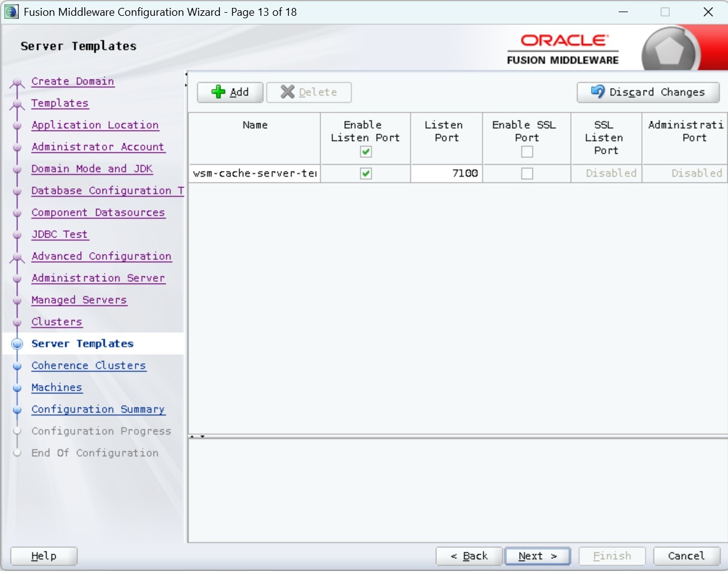This screenshot has width=728, height=574.
Task: Close the Configuration Wizard window
Action: [708, 12]
